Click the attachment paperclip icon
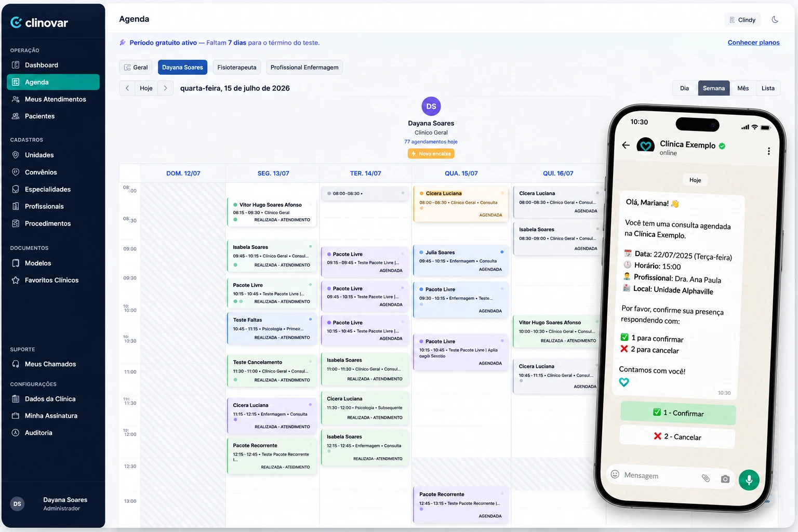This screenshot has width=798, height=532. point(706,478)
